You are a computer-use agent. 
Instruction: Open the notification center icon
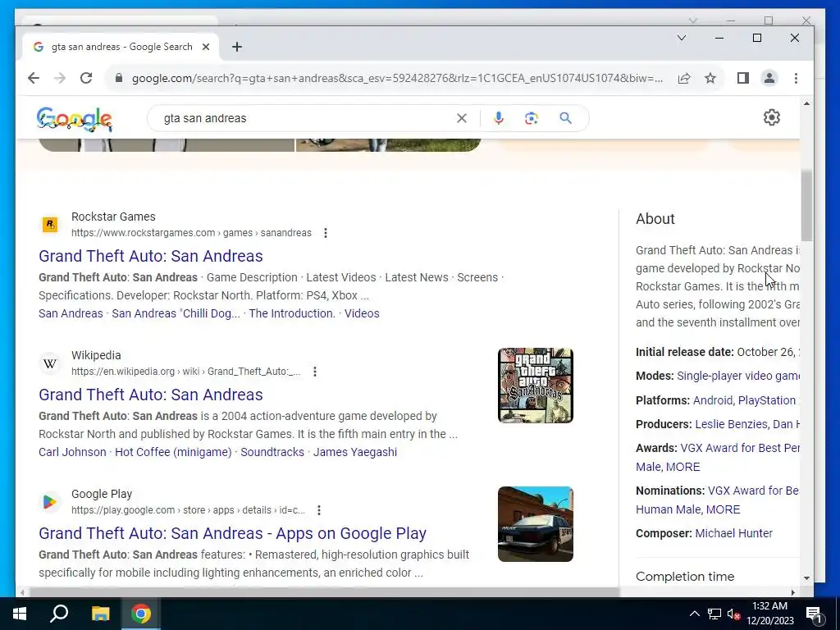point(814,615)
